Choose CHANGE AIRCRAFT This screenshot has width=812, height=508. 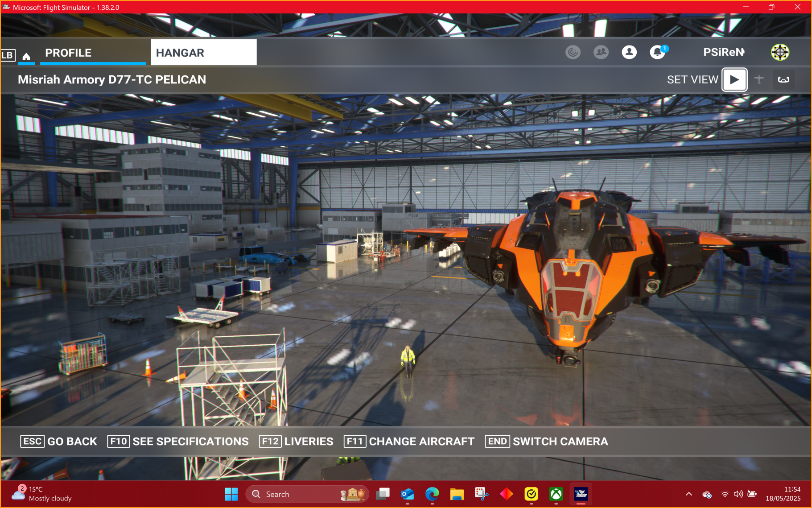coord(409,442)
